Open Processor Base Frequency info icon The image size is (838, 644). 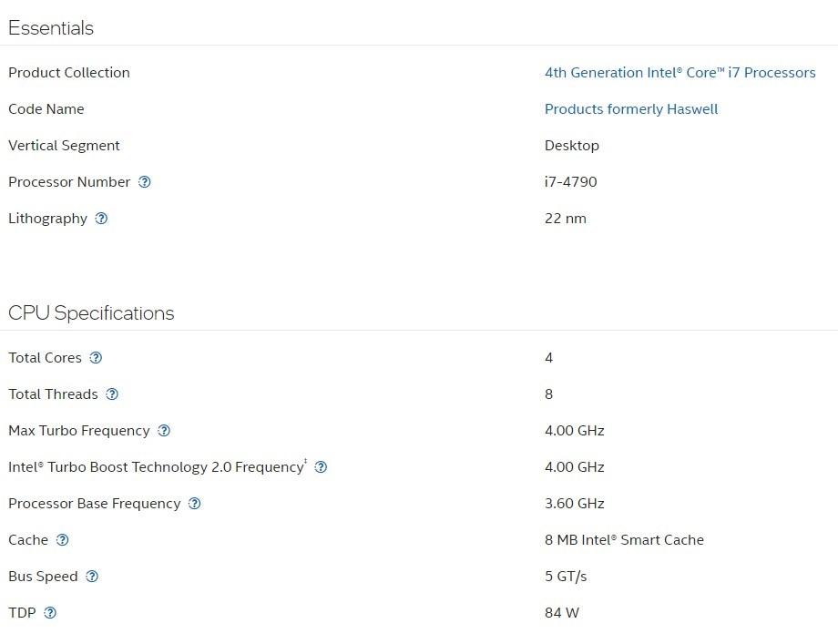(x=194, y=504)
